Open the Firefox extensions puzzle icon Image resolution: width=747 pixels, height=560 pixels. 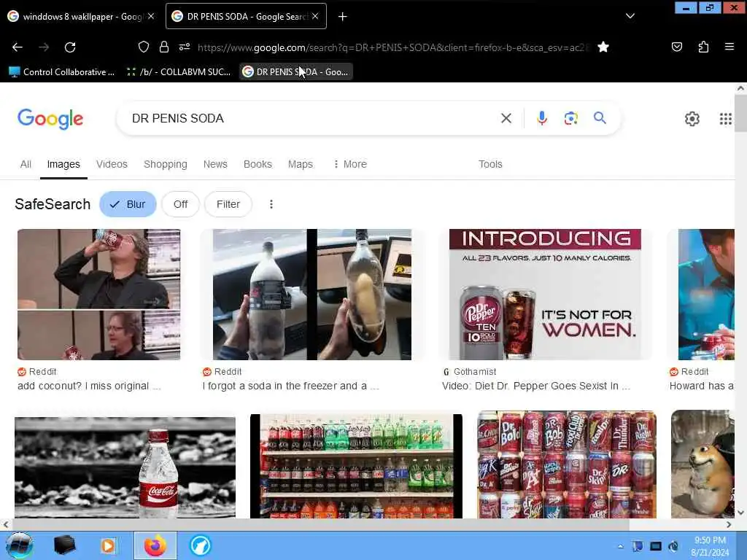(x=703, y=47)
